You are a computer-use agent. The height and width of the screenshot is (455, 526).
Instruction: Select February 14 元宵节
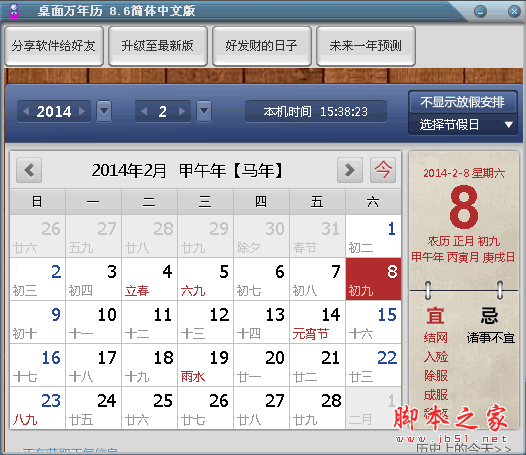(x=318, y=322)
